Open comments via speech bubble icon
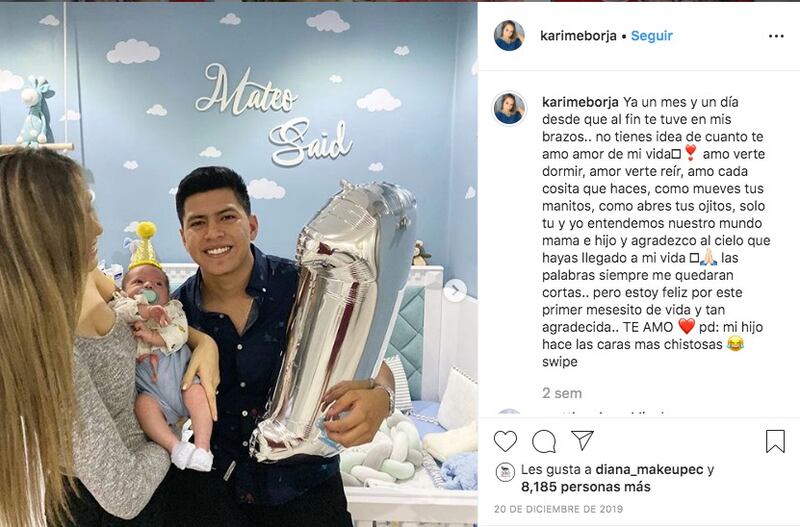The width and height of the screenshot is (800, 527). 544,441
